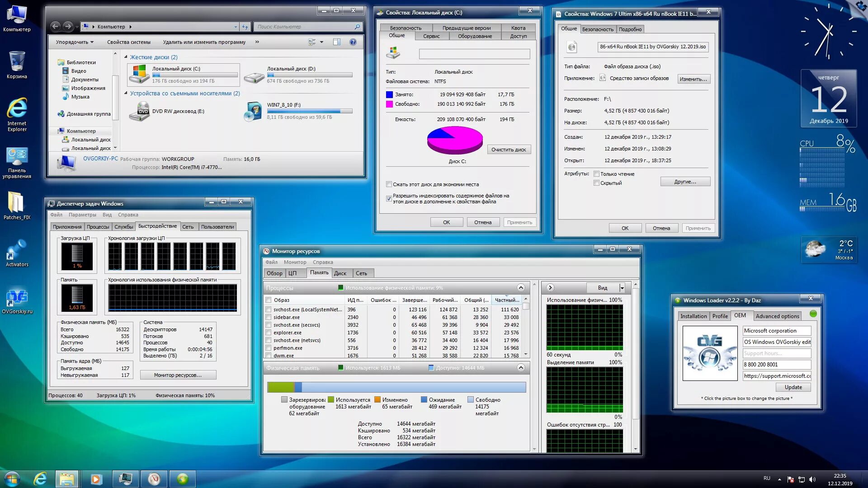Open OVGorskiy.ru desktop shortcut
The width and height of the screenshot is (868, 488).
click(x=17, y=301)
